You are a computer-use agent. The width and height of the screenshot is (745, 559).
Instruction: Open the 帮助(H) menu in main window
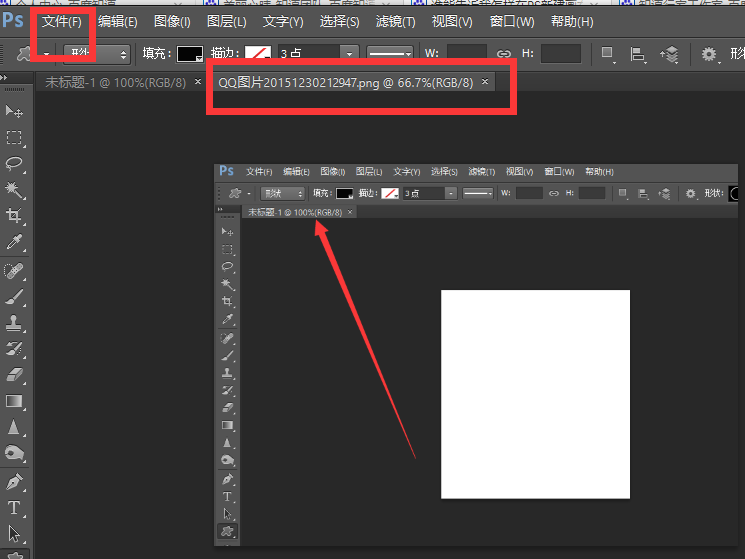[x=572, y=21]
